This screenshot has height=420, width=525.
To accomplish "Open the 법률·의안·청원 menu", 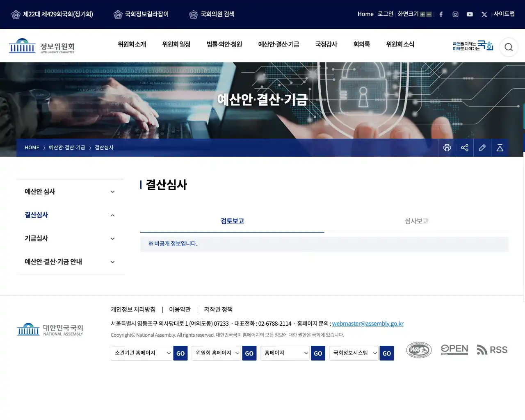I will point(224,44).
